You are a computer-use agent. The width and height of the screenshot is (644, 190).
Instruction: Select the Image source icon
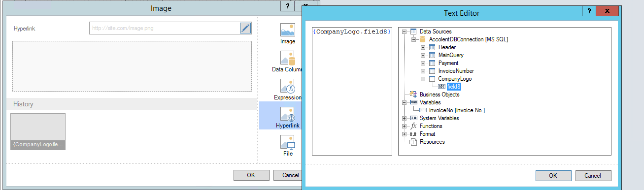288,30
